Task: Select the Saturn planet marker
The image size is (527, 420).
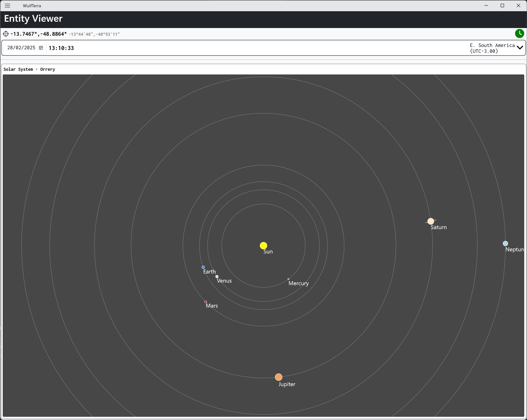Action: pos(431,221)
